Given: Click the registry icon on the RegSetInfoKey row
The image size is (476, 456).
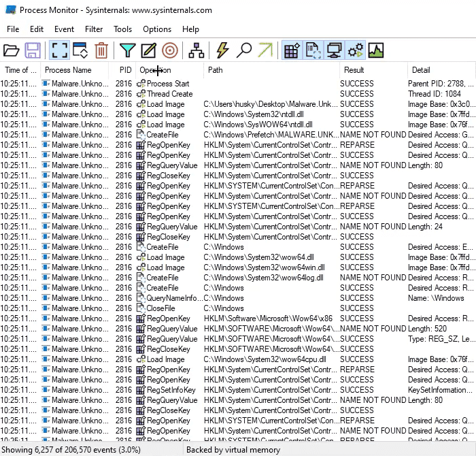Looking at the screenshot, I should coord(141,390).
